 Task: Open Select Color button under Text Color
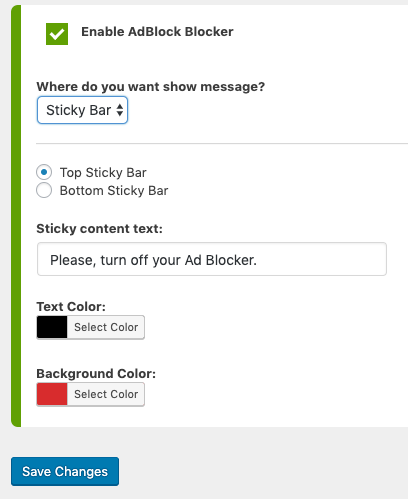tap(106, 327)
